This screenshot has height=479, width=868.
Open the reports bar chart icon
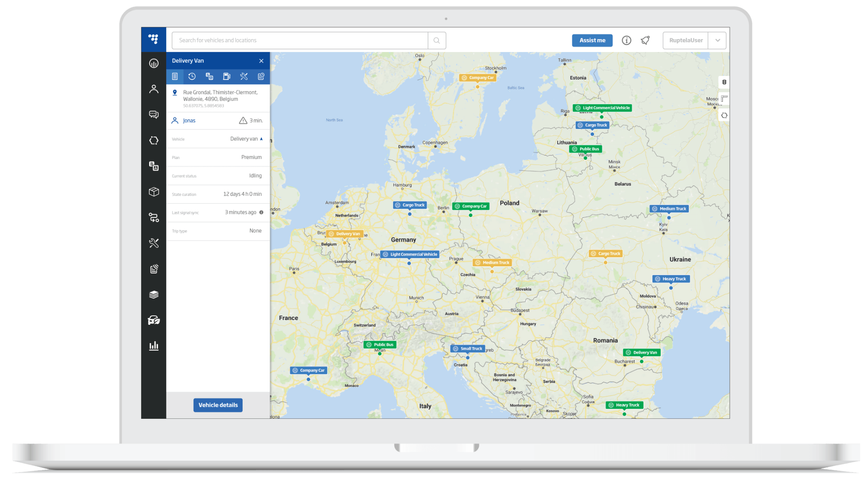click(154, 346)
